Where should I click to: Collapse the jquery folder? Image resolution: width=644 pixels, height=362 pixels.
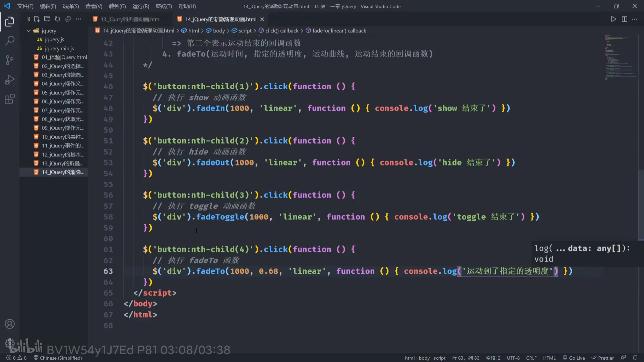pos(29,31)
